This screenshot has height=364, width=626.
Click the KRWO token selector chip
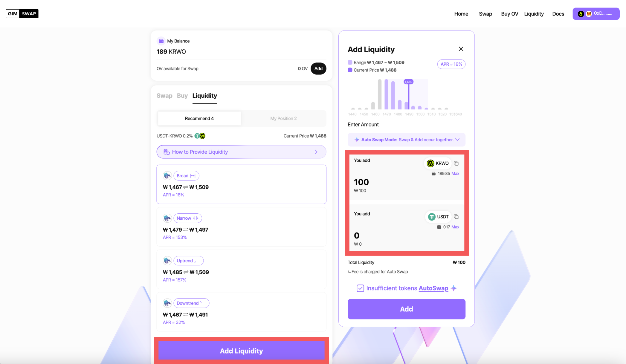tap(438, 163)
